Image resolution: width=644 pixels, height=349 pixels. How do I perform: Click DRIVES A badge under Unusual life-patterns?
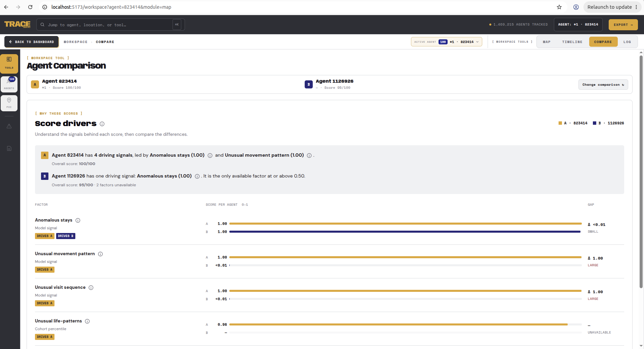(x=45, y=337)
